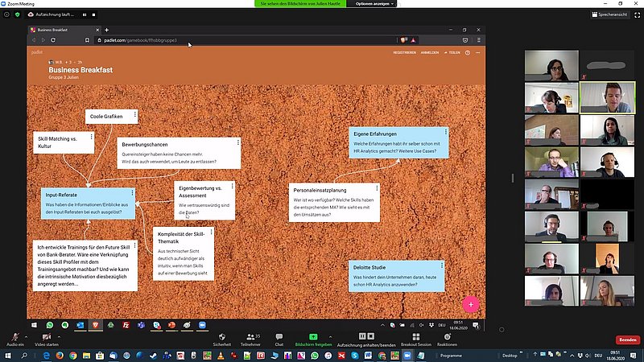Start a Breakout Session
The height and width of the screenshot is (362, 644).
(x=415, y=337)
